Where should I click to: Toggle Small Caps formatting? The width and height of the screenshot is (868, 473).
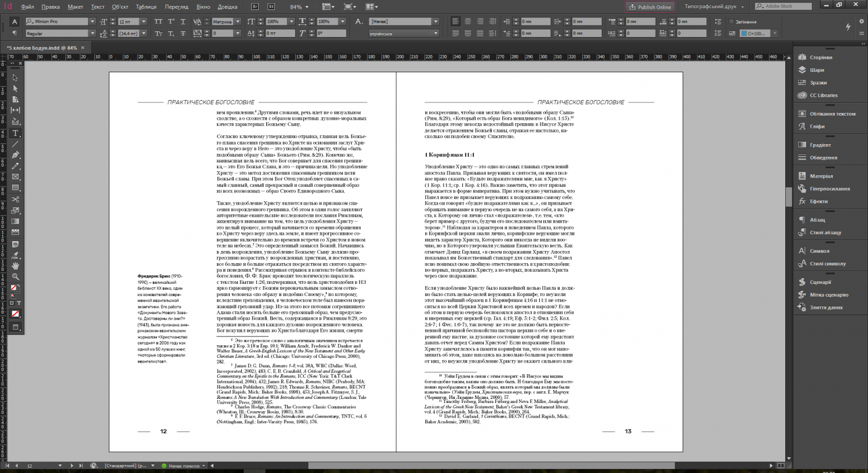tap(159, 34)
